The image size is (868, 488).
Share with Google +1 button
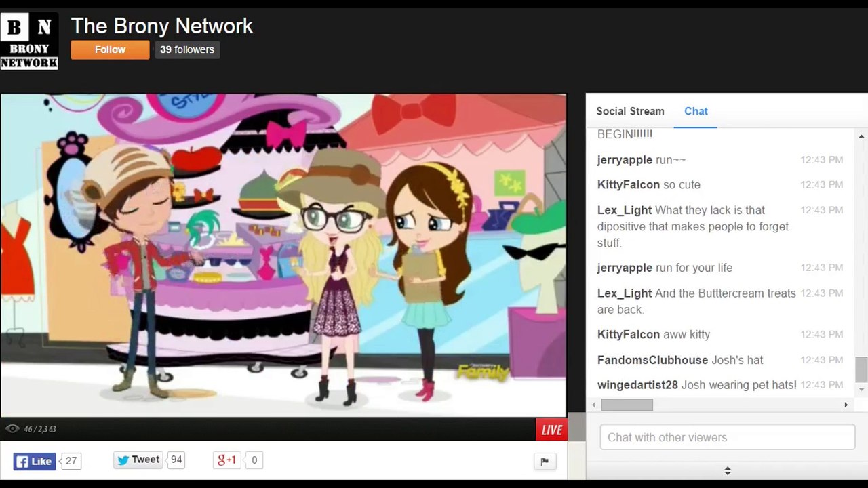point(226,460)
